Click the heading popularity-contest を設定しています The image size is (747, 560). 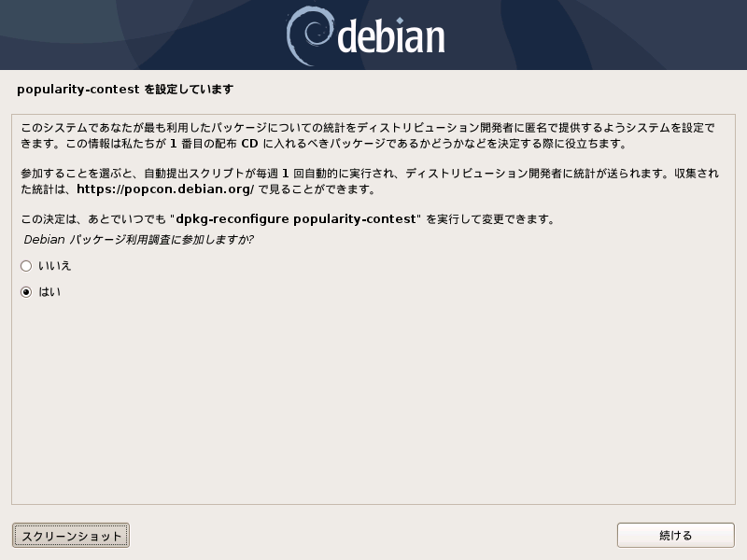[125, 89]
